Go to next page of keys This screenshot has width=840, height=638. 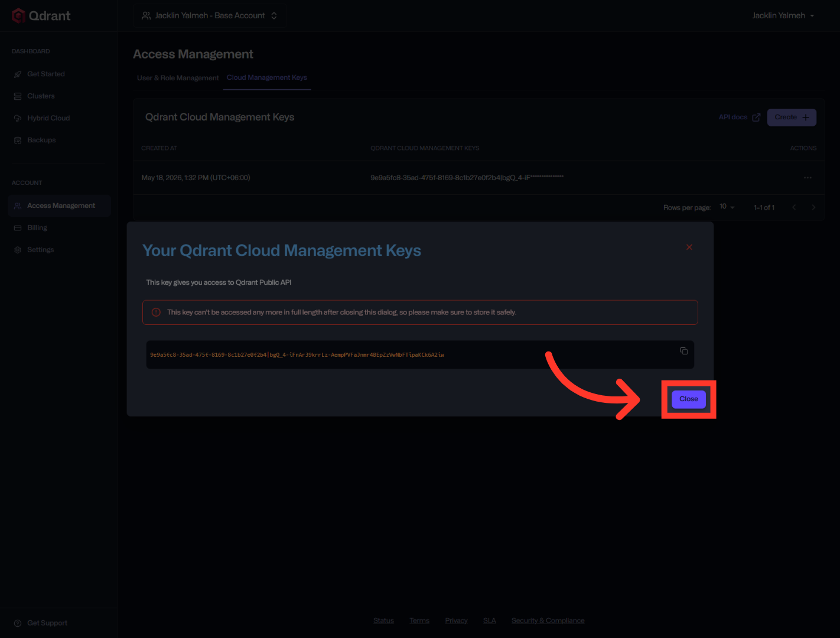coord(813,207)
